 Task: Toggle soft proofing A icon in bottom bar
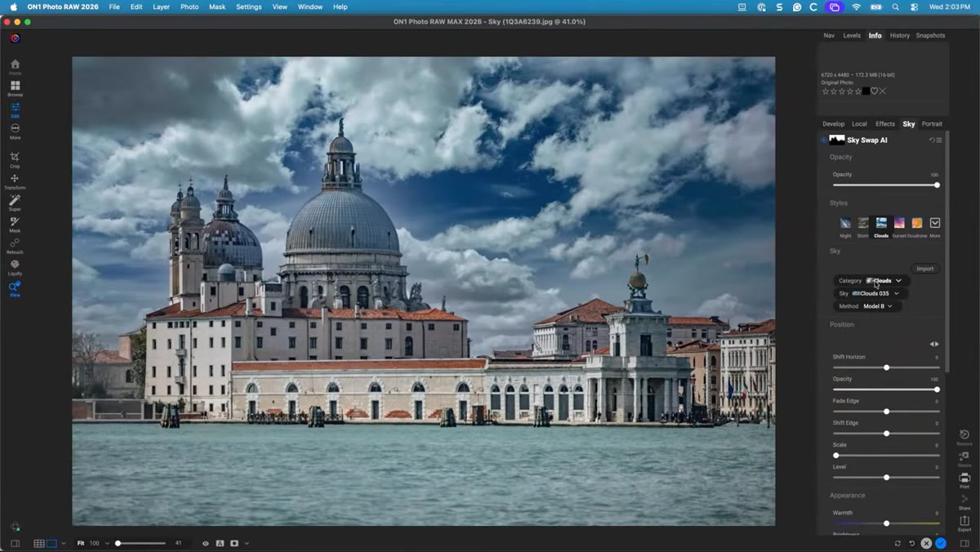220,543
